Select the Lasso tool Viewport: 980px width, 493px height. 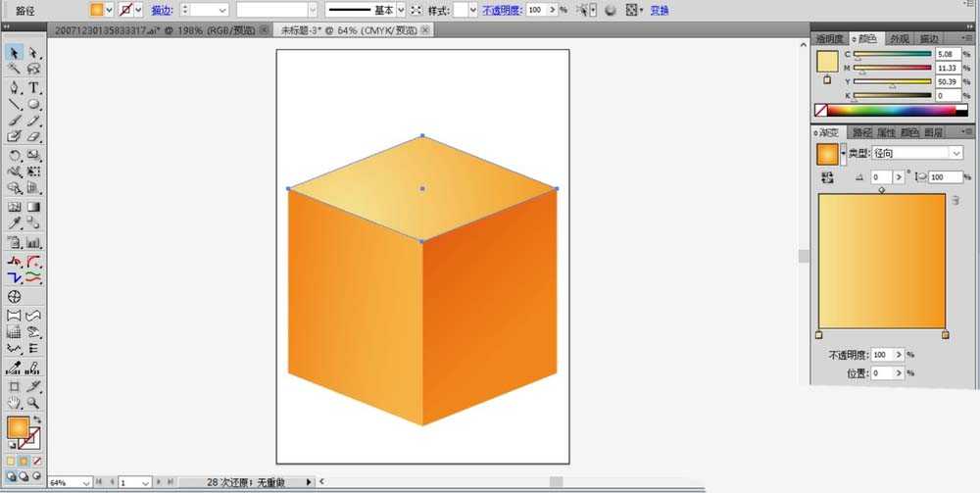tap(33, 70)
